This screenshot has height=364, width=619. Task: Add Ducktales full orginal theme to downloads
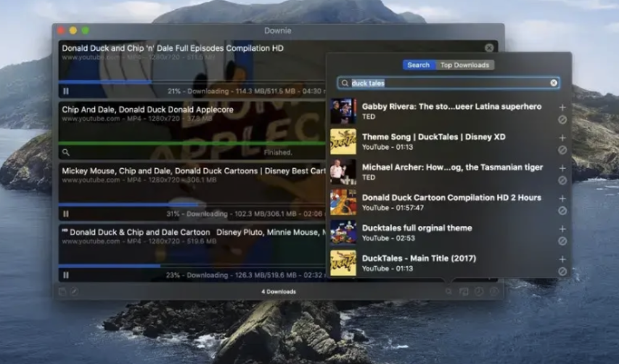[x=562, y=229]
